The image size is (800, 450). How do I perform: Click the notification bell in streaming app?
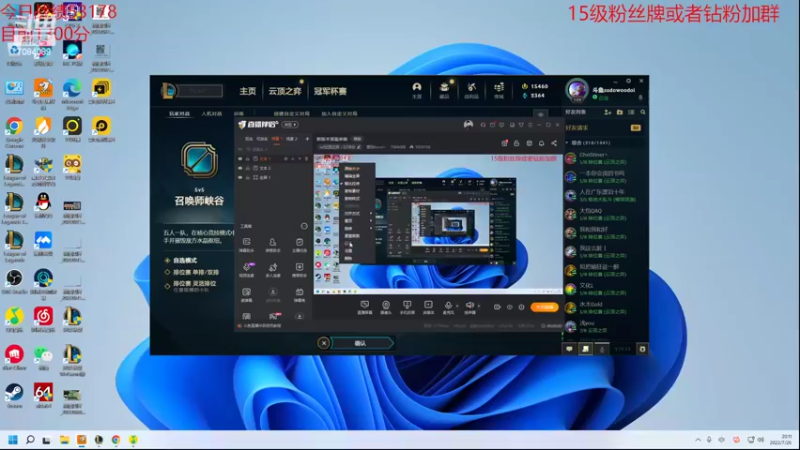pyautogui.click(x=541, y=143)
